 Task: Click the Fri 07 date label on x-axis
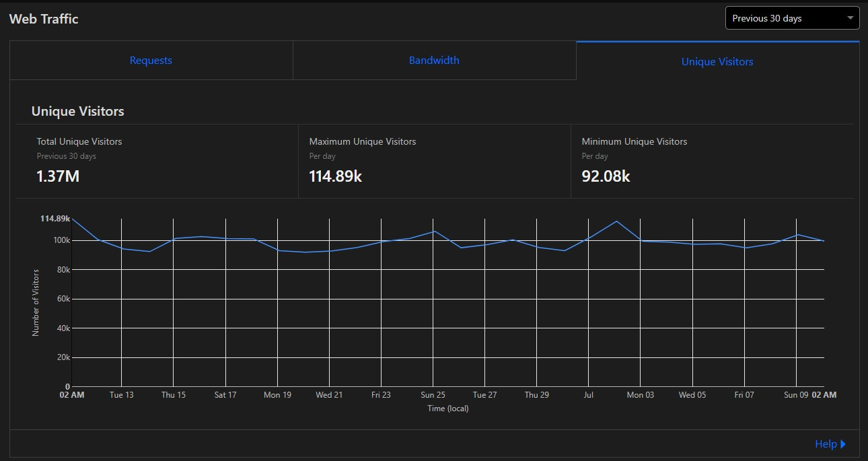(x=744, y=395)
